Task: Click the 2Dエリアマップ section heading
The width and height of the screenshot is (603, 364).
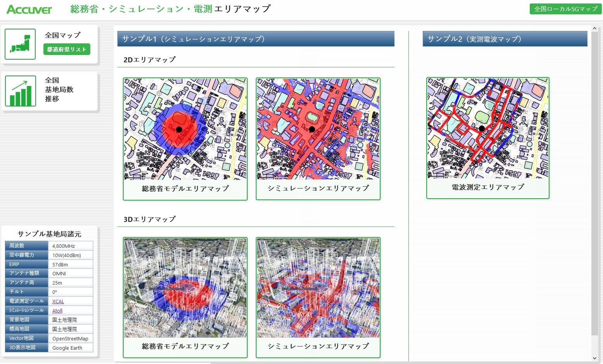Action: [150, 60]
